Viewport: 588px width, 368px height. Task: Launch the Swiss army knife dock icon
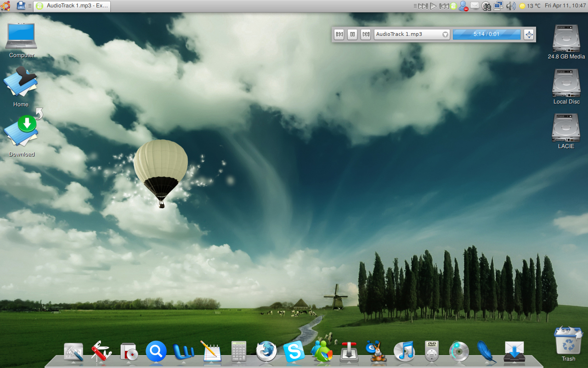101,352
